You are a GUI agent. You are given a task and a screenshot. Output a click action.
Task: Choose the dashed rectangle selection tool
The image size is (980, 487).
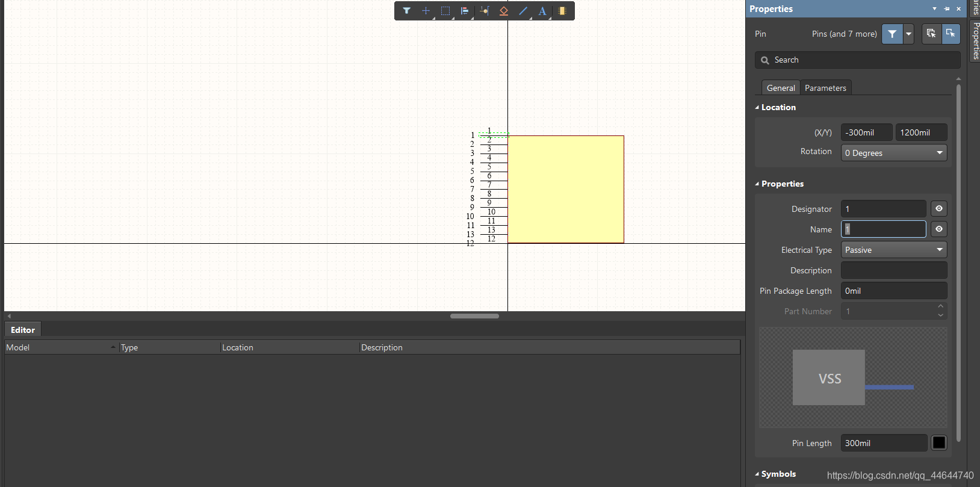tap(445, 11)
